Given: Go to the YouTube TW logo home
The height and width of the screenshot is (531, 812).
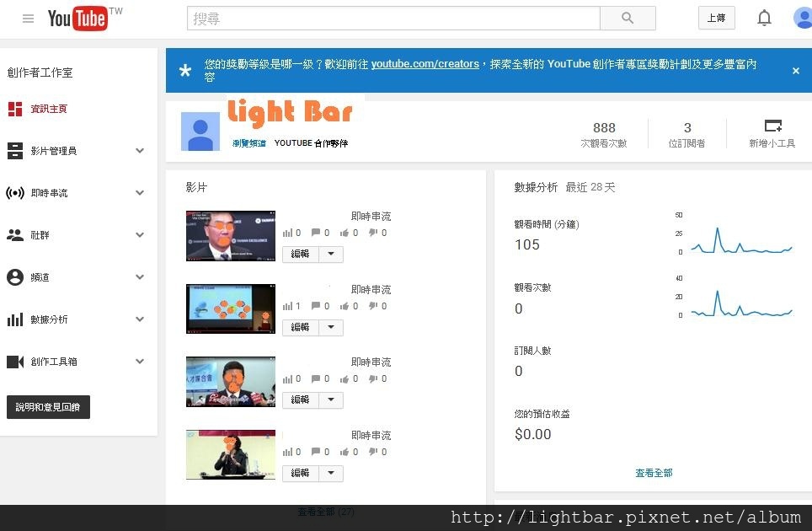Looking at the screenshot, I should [85, 19].
